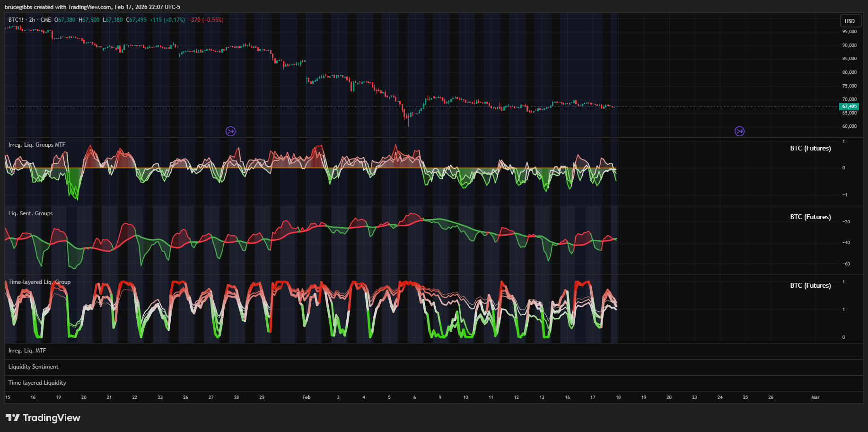Click the 95,000 level on price axis

click(x=849, y=32)
